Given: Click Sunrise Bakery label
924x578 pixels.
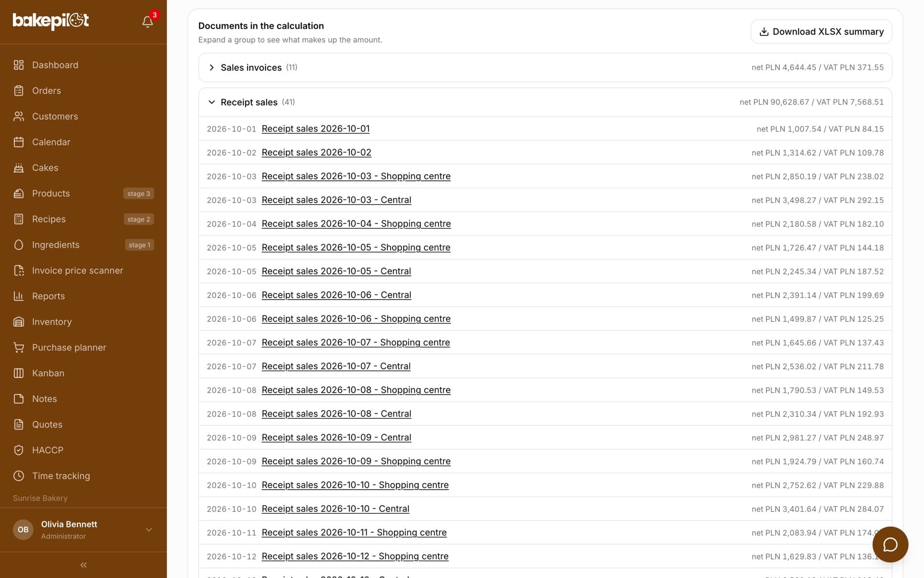Looking at the screenshot, I should [x=40, y=498].
